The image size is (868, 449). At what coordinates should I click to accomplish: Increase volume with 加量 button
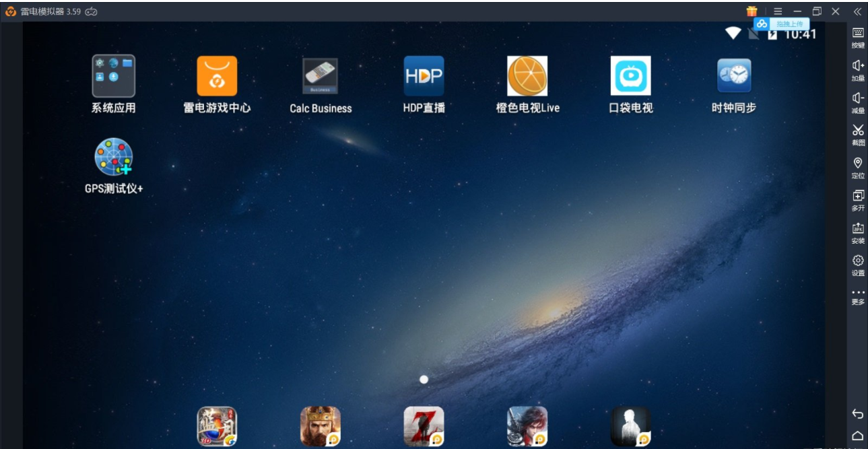pos(858,71)
